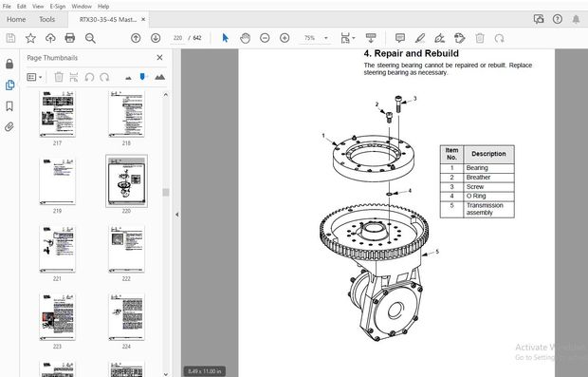Viewport: 588px width, 377px height.
Task: Enlarge thumbnails with large mountain icon
Action: click(159, 77)
